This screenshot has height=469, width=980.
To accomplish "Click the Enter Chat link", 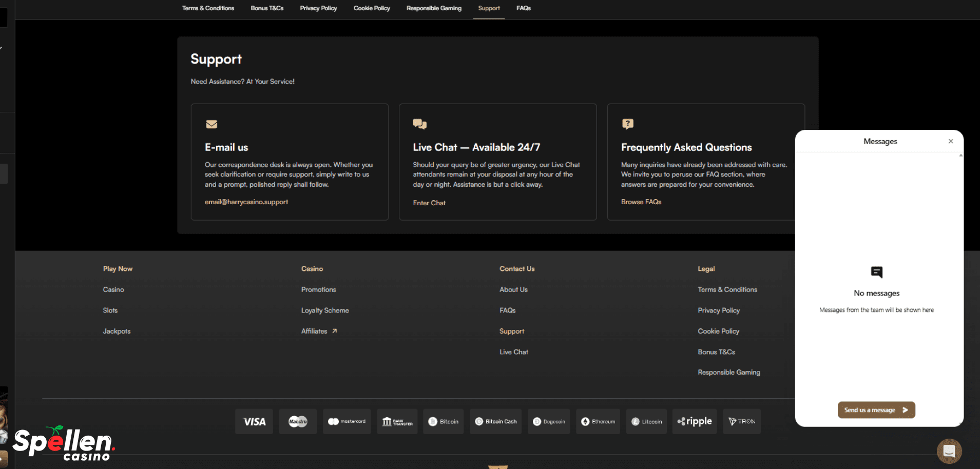I will 429,203.
